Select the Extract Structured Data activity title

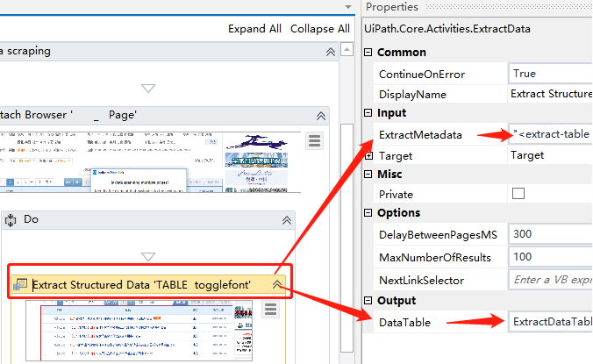141,285
